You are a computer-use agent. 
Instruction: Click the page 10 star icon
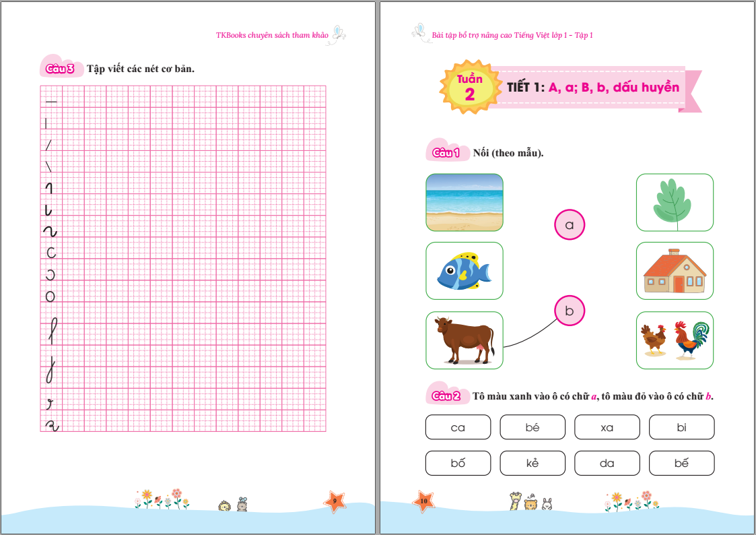[x=423, y=501]
